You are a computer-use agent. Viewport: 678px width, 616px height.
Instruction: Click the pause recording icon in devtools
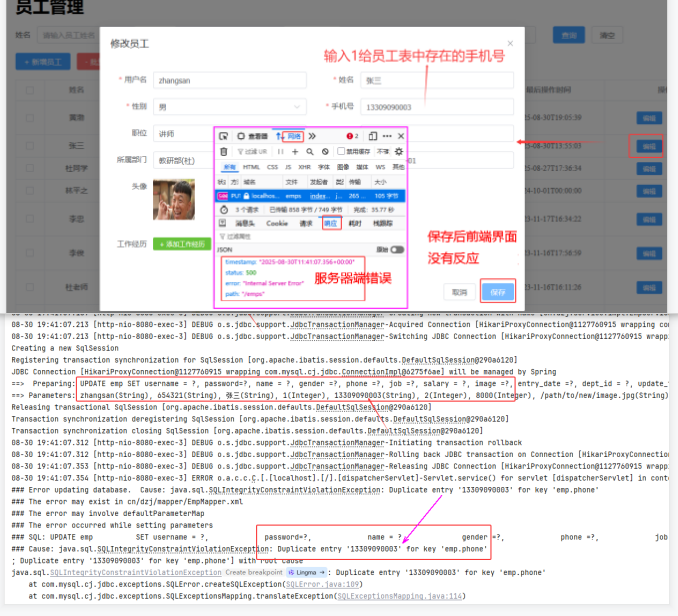tap(281, 152)
